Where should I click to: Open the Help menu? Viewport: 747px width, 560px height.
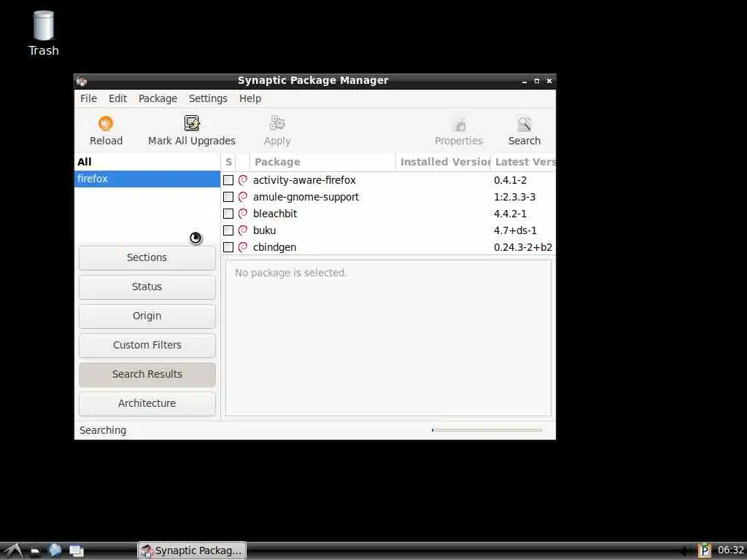(x=250, y=98)
